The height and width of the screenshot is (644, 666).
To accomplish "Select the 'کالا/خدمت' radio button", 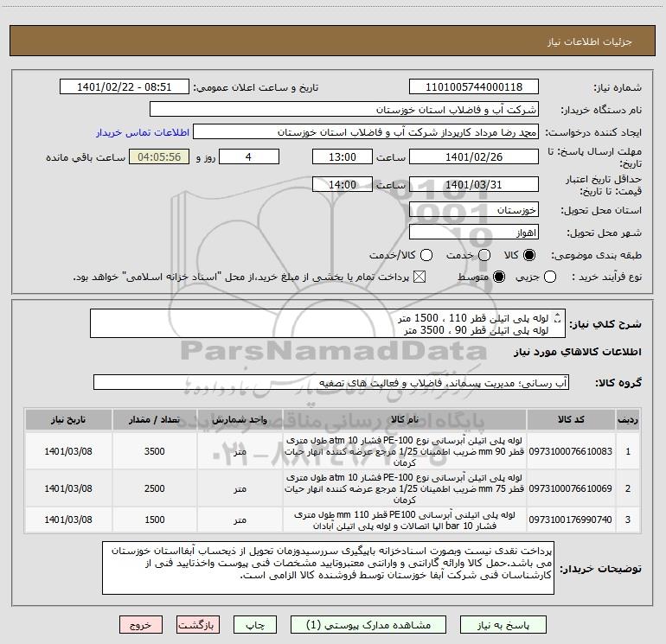I will coord(426,255).
